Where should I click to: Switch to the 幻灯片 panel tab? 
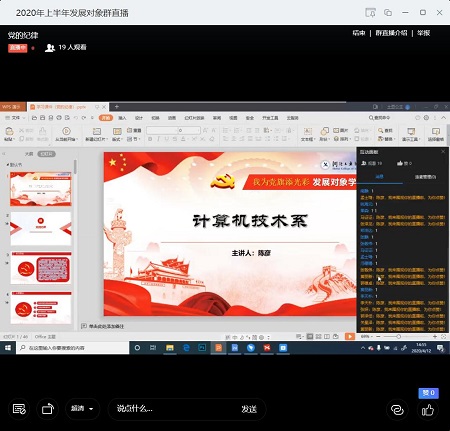coord(46,154)
